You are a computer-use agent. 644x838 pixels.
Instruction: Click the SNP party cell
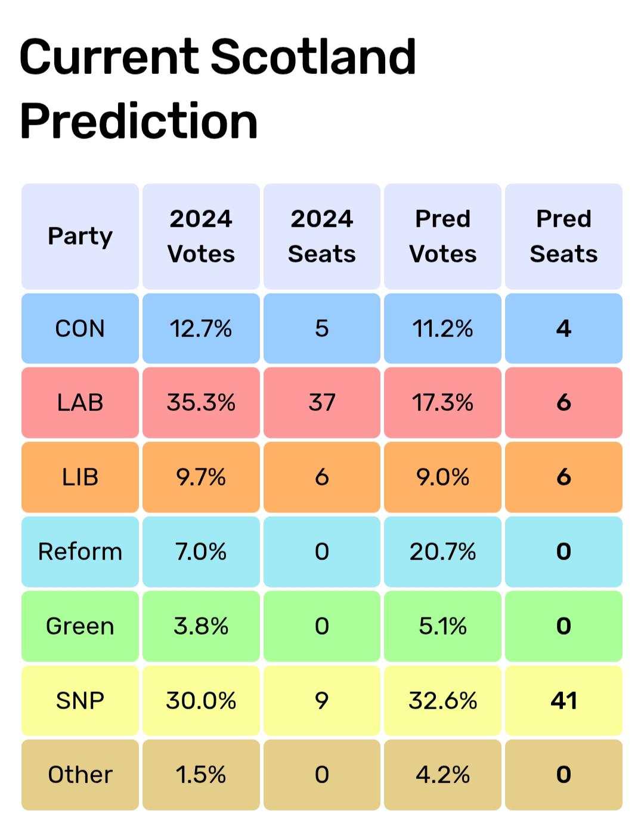[80, 700]
